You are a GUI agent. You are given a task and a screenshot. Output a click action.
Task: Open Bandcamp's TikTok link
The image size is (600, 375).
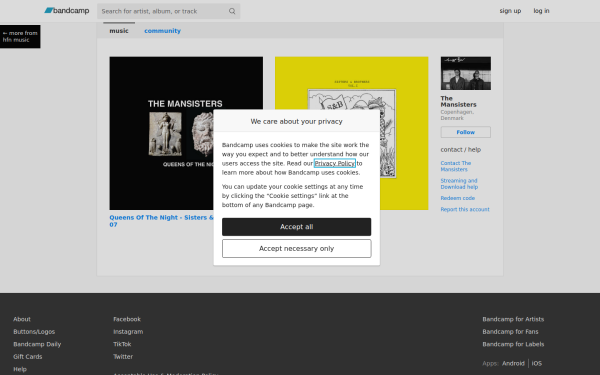122,344
